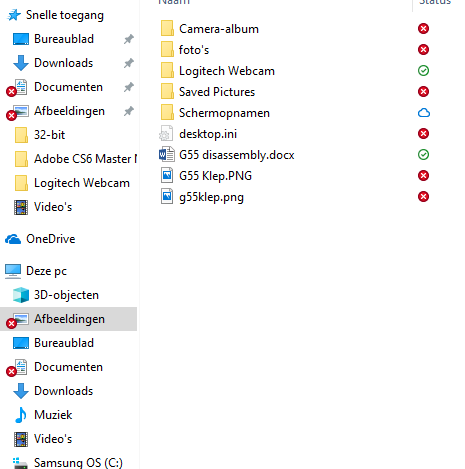
Task: Open Samsung OS (C:) drive
Action: tap(78, 463)
